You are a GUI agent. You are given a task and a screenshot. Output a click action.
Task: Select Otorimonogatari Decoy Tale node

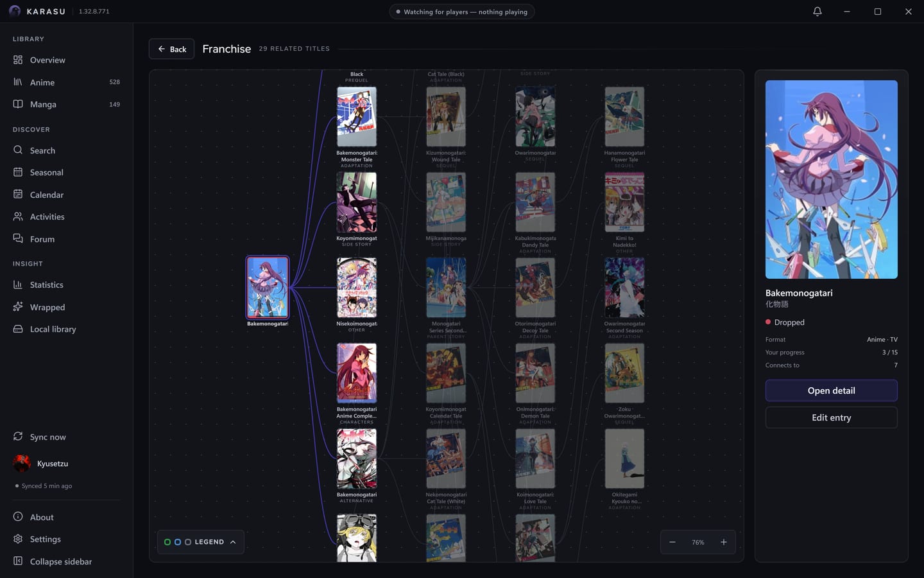coord(535,288)
